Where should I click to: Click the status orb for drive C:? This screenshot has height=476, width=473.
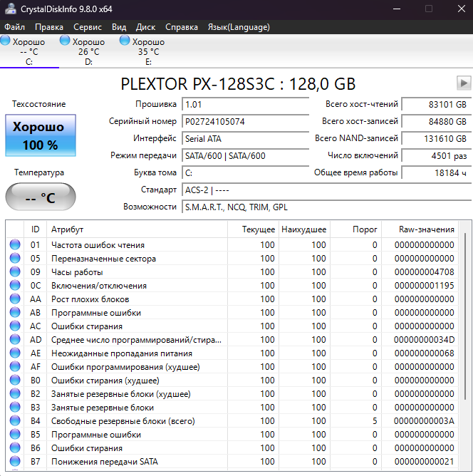click(6, 41)
